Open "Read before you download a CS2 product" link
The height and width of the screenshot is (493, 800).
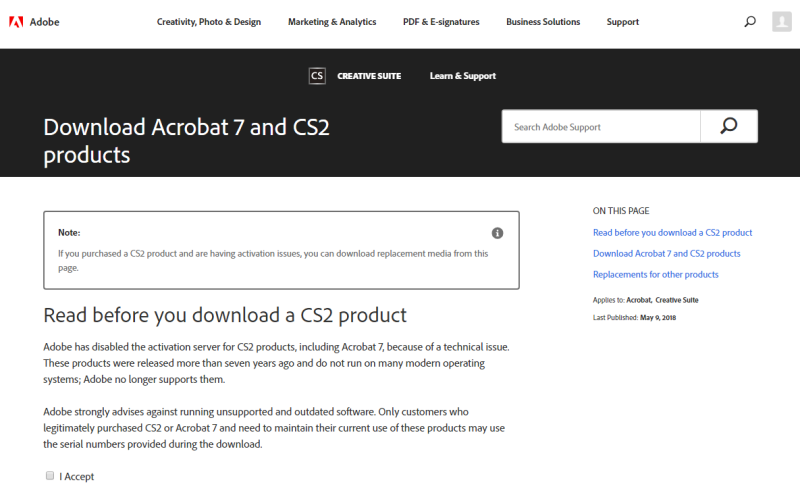click(x=672, y=233)
